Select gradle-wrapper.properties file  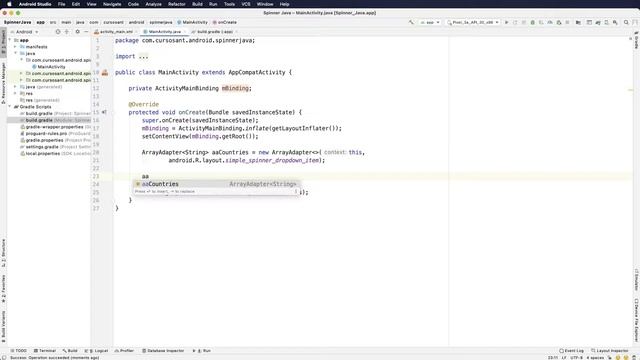(x=54, y=127)
